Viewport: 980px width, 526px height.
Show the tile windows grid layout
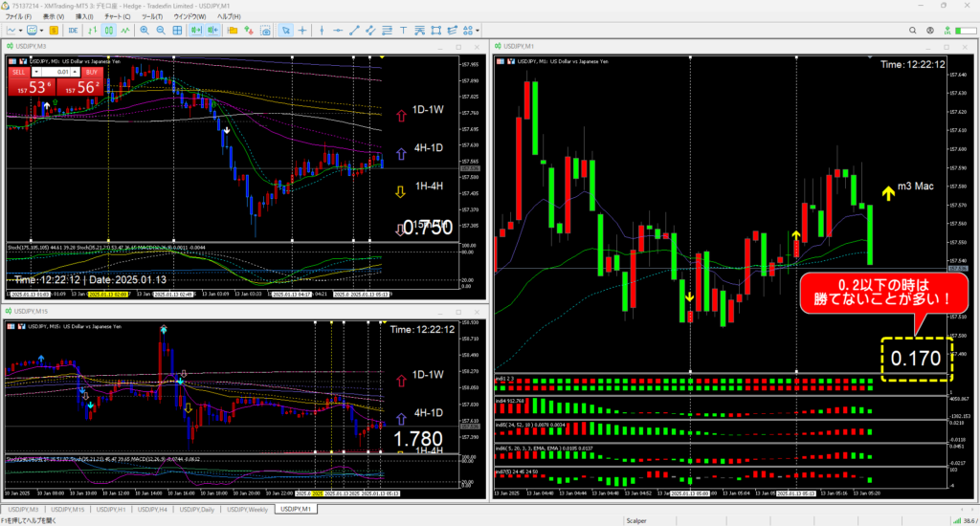[177, 31]
